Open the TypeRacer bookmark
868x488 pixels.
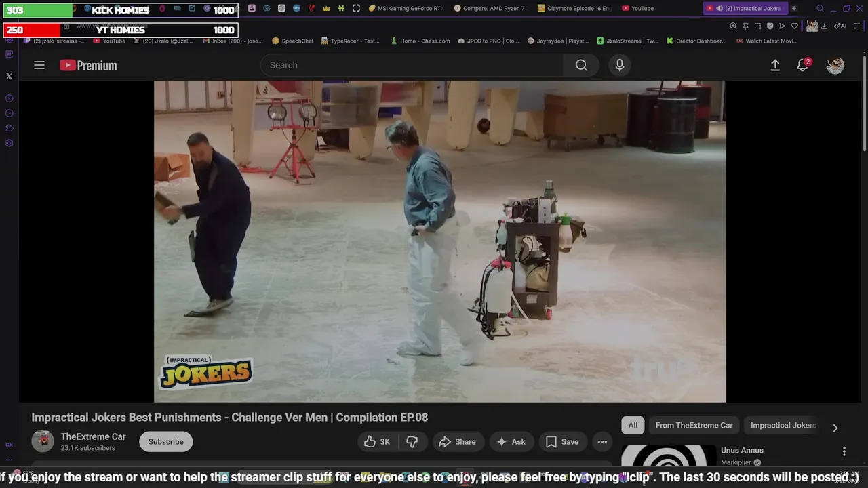[350, 41]
